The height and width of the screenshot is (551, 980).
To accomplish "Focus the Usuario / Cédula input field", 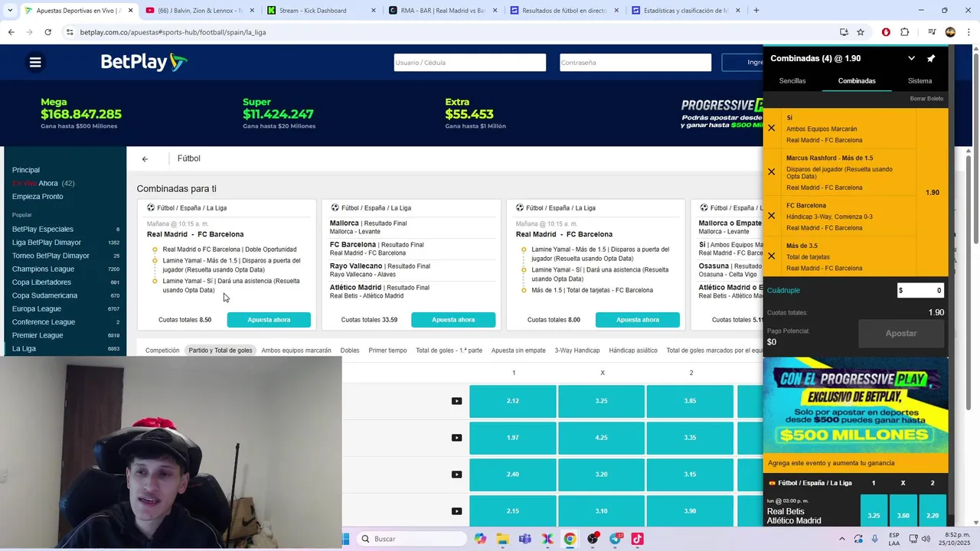I will coord(470,63).
